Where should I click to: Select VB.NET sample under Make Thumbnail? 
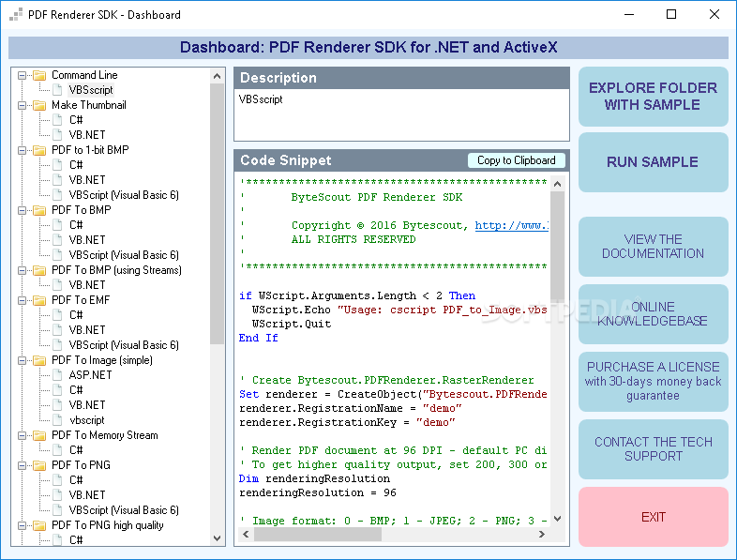[87, 135]
